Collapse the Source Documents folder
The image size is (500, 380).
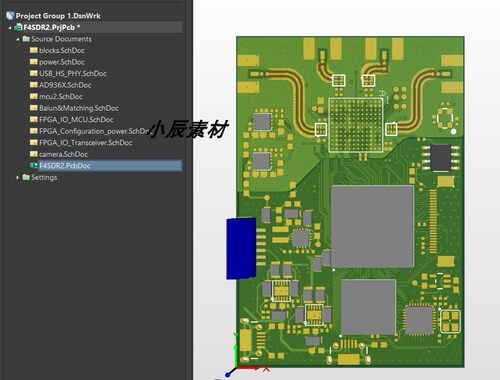click(x=18, y=39)
